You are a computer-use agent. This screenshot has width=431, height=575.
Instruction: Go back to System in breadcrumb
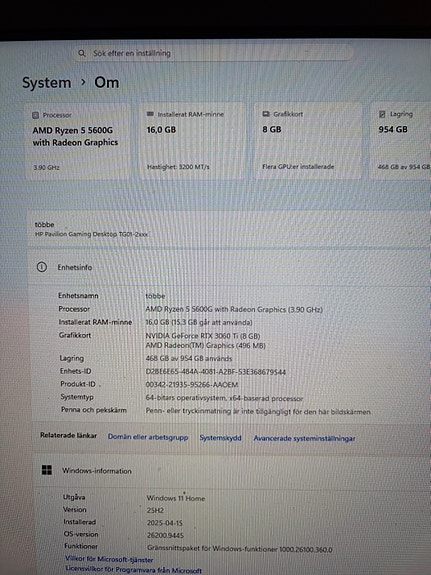(47, 83)
